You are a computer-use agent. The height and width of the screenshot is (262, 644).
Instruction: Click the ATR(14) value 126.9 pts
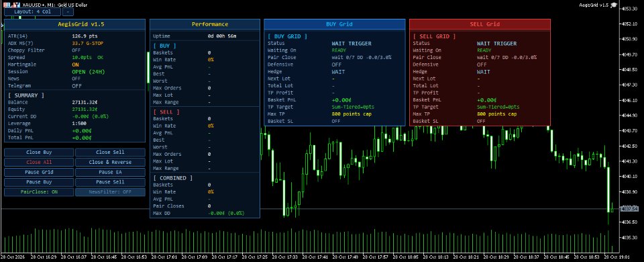coord(85,36)
